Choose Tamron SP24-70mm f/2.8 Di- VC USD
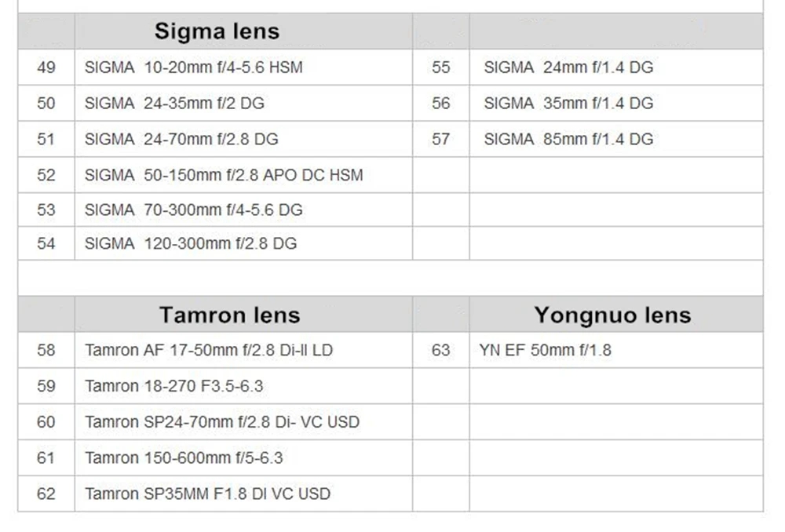Image resolution: width=785 pixels, height=532 pixels. click(x=222, y=422)
